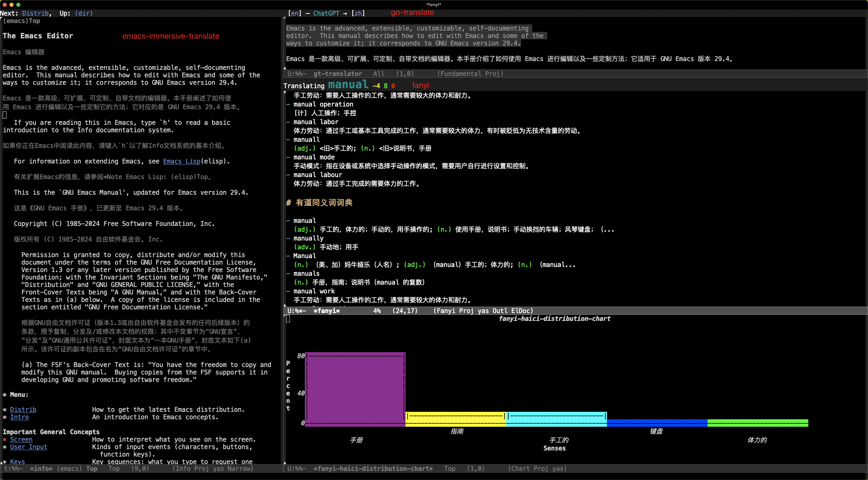Image resolution: width=868 pixels, height=480 pixels.
Task: Click the 'manual work' synonym entry
Action: tap(314, 291)
